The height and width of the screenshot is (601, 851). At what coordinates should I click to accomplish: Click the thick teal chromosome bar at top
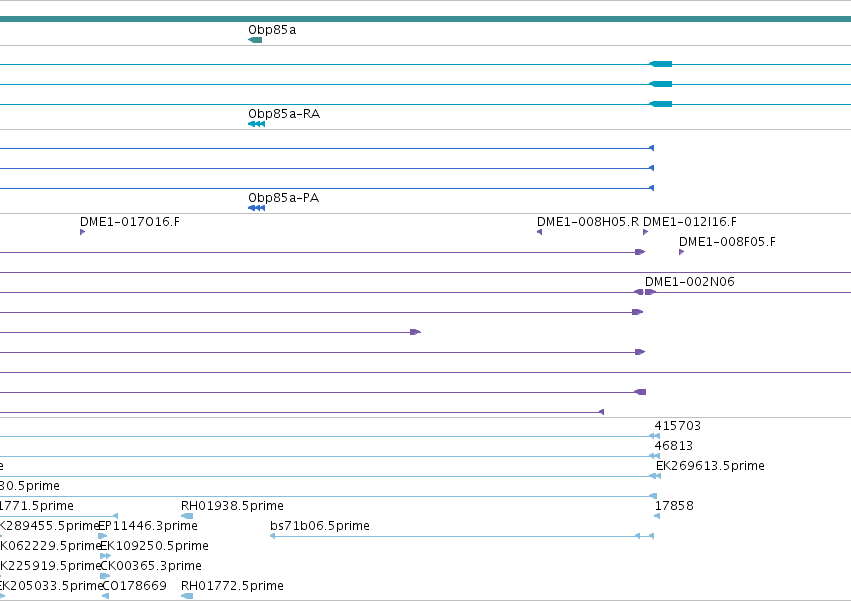[x=426, y=20]
